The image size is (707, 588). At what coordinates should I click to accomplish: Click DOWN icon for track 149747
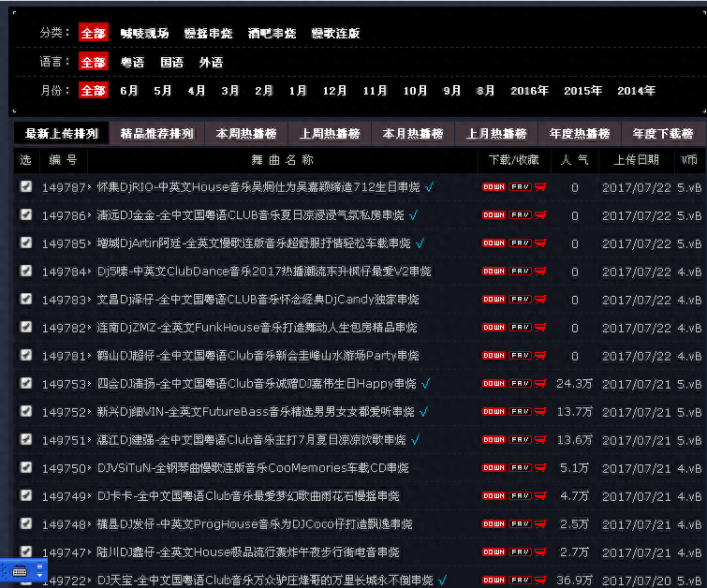pos(493,551)
